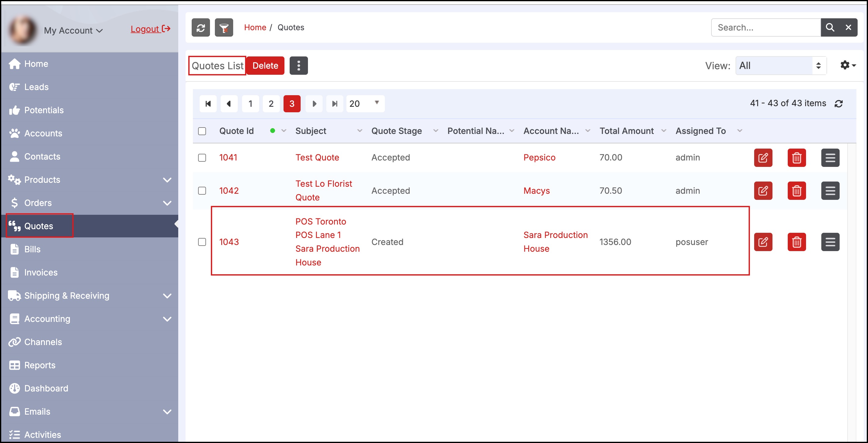Open the Potential Name column menu chevron
Viewport: 868px width, 443px height.
(x=512, y=131)
